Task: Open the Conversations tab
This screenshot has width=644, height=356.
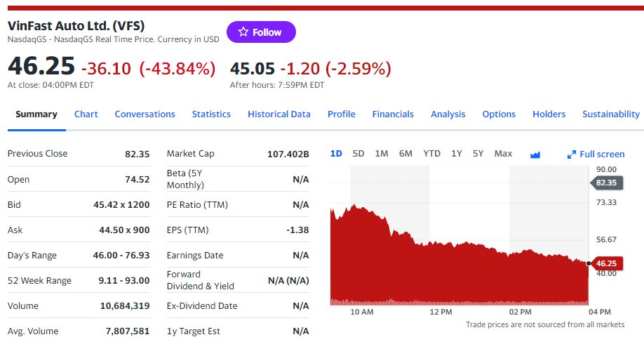Action: (x=145, y=114)
